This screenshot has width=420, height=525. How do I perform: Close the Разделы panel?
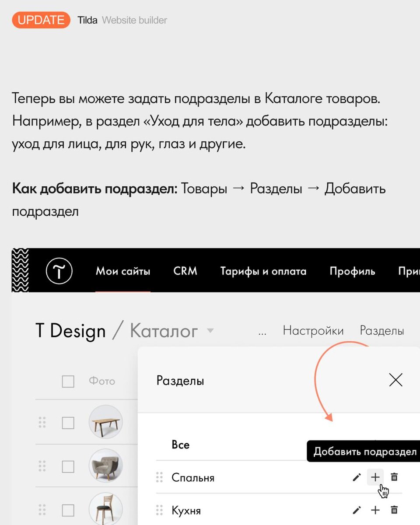click(x=395, y=380)
